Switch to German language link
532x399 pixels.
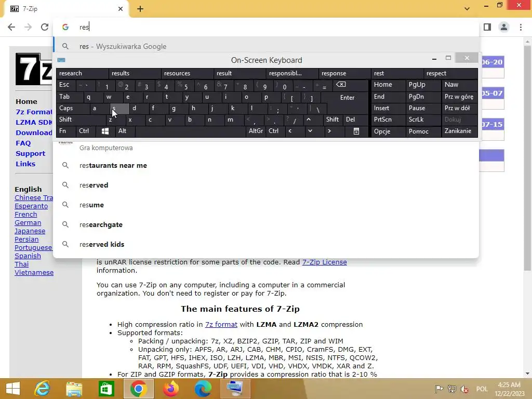click(x=28, y=223)
